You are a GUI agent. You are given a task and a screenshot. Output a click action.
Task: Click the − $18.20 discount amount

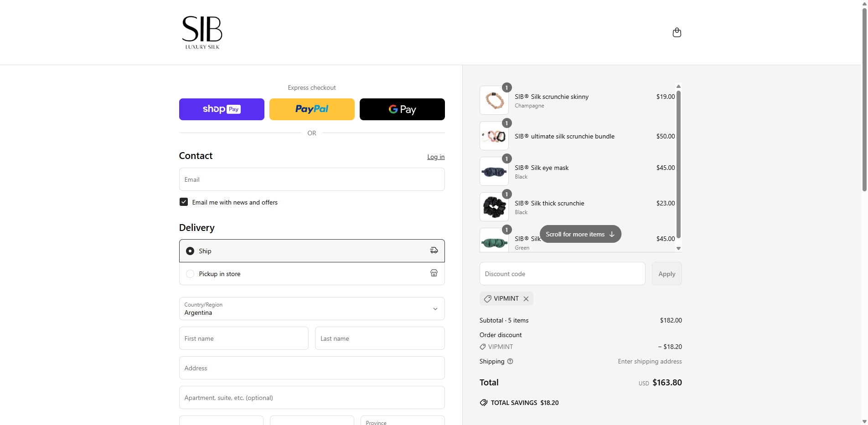coord(670,347)
